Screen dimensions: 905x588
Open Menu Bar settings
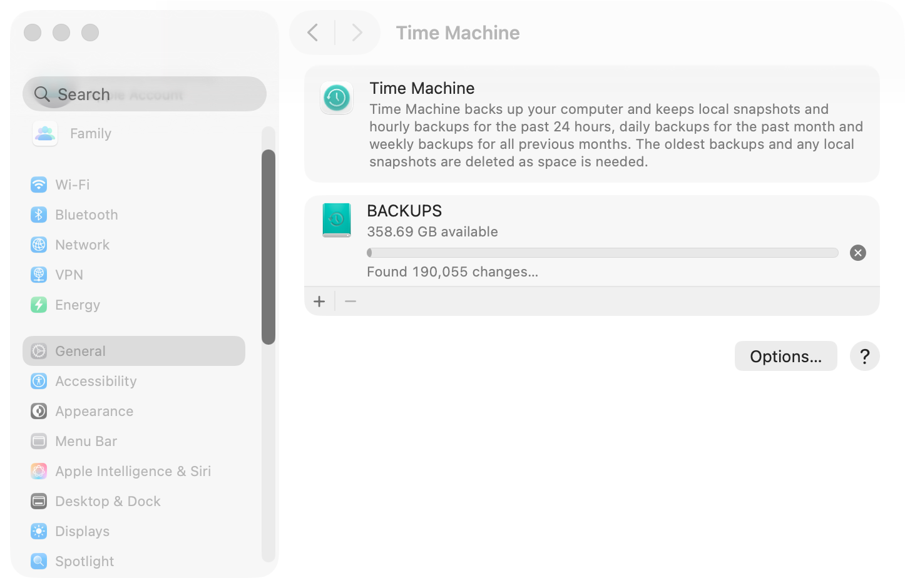click(134, 441)
